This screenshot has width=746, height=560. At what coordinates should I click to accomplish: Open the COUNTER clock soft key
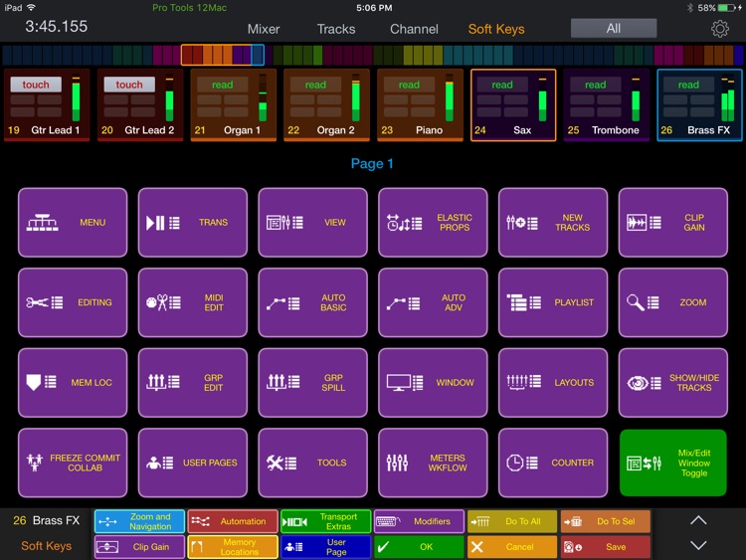pyautogui.click(x=553, y=463)
